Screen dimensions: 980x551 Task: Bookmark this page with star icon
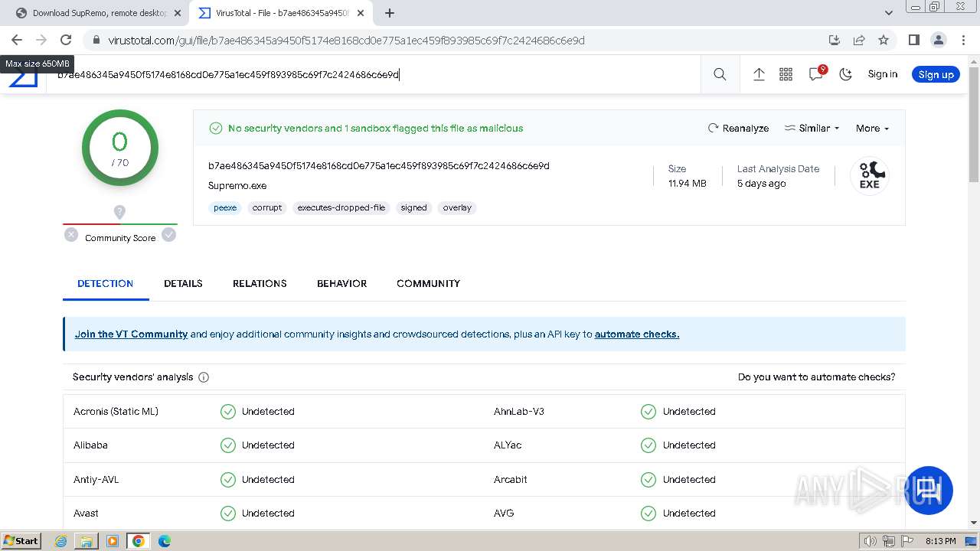tap(884, 40)
